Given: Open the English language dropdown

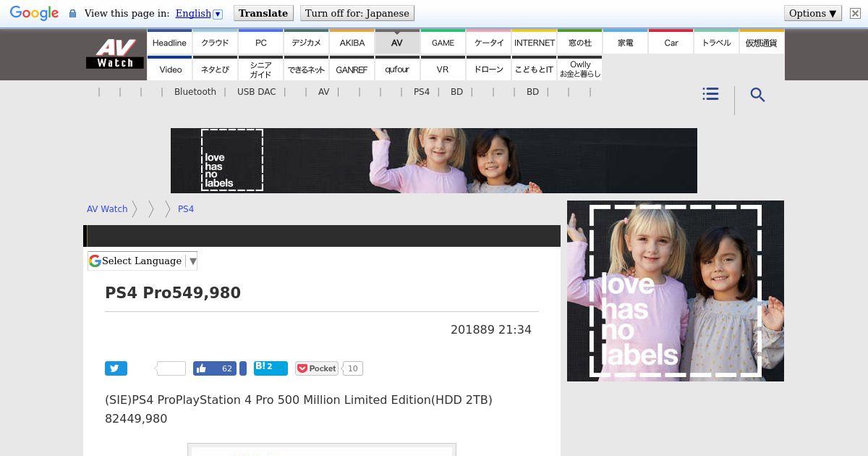Looking at the screenshot, I should coord(199,13).
